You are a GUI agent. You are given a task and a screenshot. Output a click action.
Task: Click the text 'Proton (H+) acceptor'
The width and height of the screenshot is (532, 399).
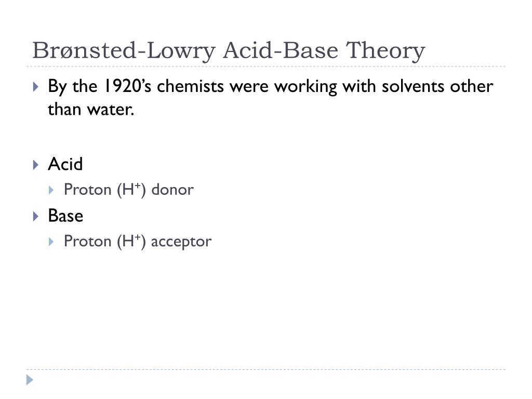[x=137, y=242]
